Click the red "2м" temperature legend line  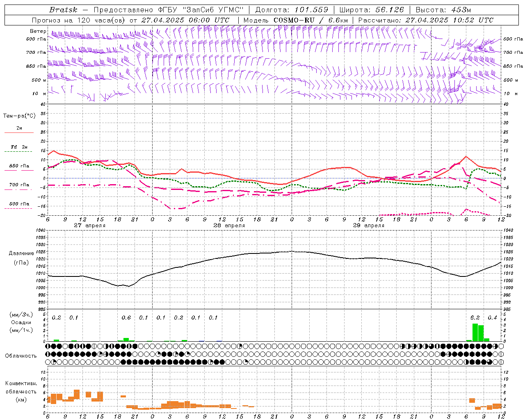tap(19, 132)
